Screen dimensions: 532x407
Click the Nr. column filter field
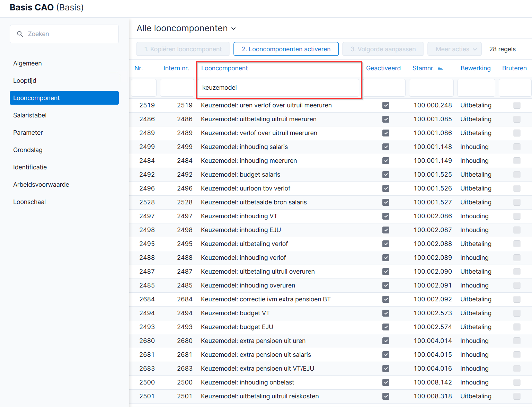click(x=144, y=88)
